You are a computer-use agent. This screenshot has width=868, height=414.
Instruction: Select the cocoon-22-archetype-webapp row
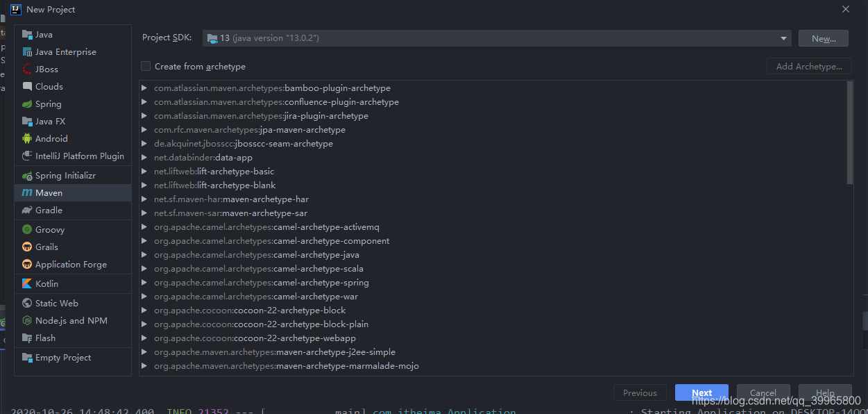(493, 338)
